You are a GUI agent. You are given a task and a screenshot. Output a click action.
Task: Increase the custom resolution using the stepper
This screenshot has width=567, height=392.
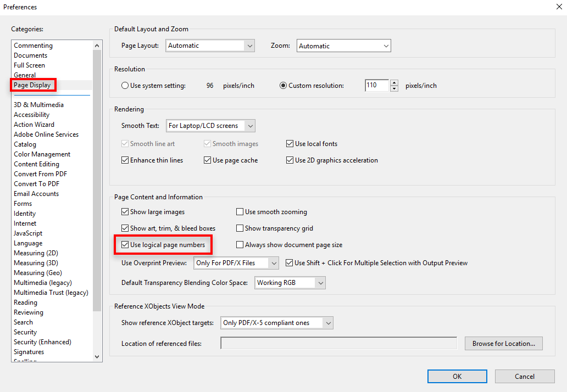click(x=394, y=82)
